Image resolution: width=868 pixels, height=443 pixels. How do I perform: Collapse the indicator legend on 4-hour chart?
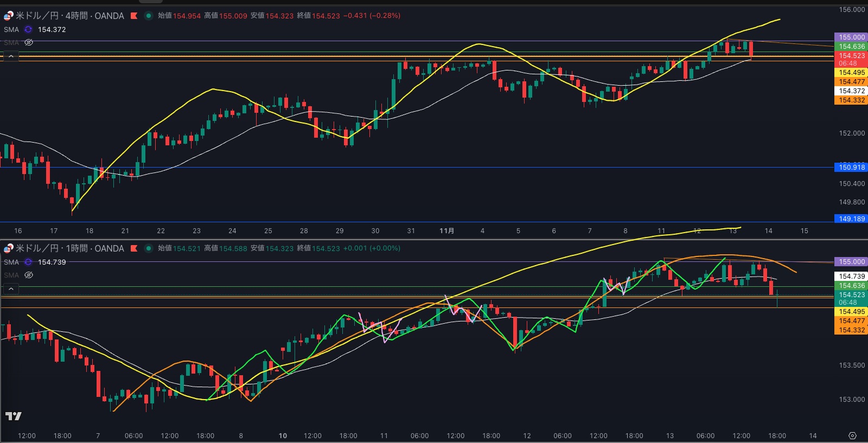tap(11, 56)
